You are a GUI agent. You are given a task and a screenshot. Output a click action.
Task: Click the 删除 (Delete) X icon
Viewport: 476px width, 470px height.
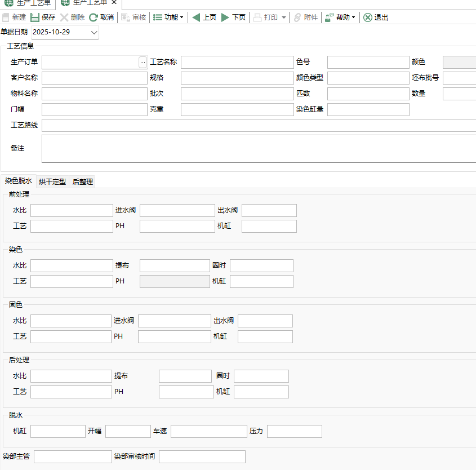pos(64,17)
